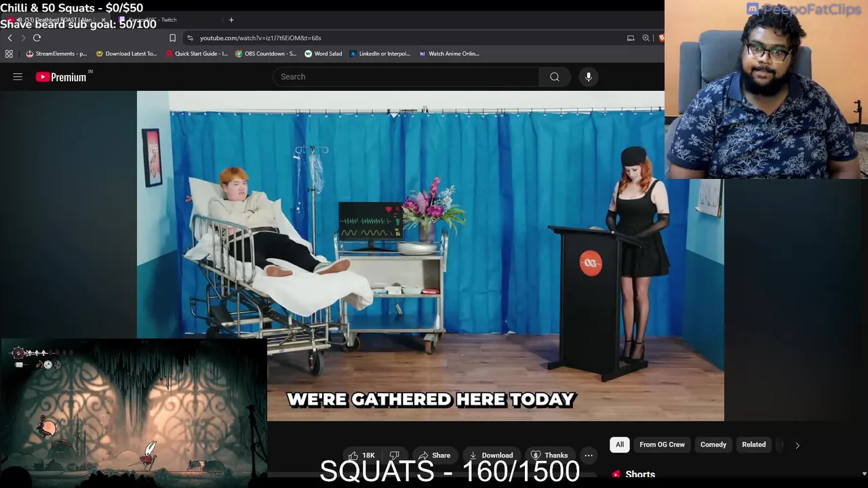The image size is (868, 488).
Task: Open the YouTube hamburger guide menu
Action: coord(18,77)
